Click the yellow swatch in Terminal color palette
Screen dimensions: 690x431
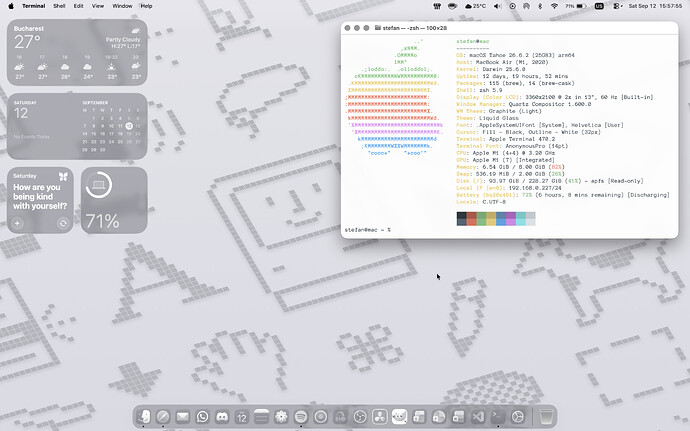coord(491,218)
